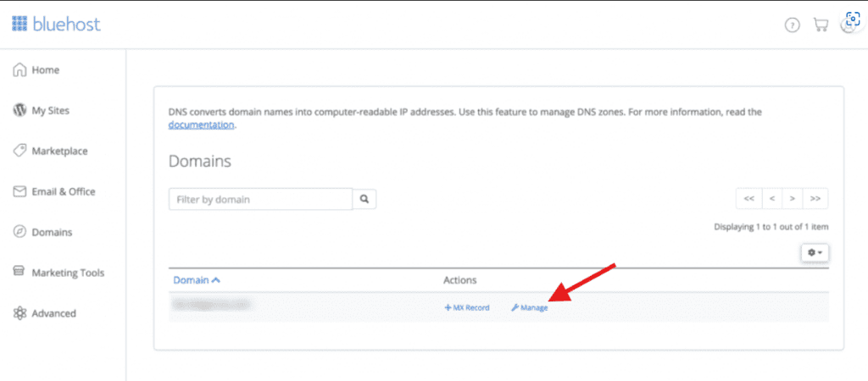Click the Filter by domain field
This screenshot has height=381, width=868.
pyautogui.click(x=260, y=199)
